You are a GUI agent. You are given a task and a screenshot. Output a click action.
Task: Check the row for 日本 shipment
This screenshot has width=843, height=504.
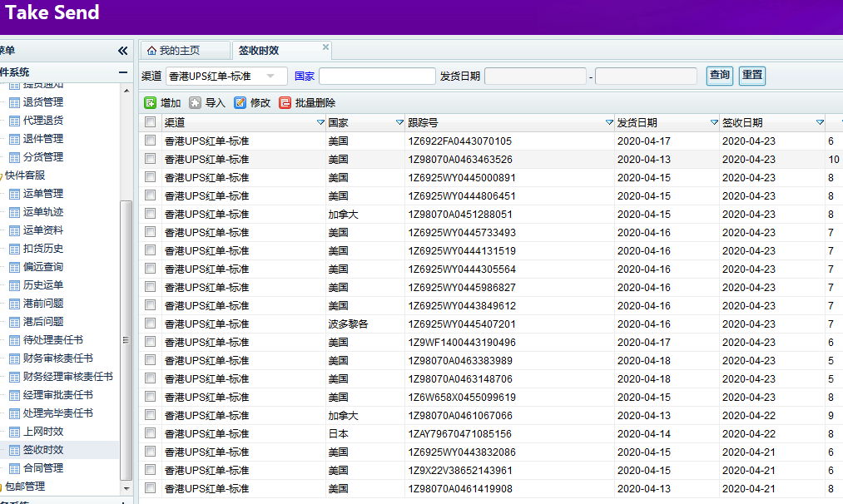[150, 433]
